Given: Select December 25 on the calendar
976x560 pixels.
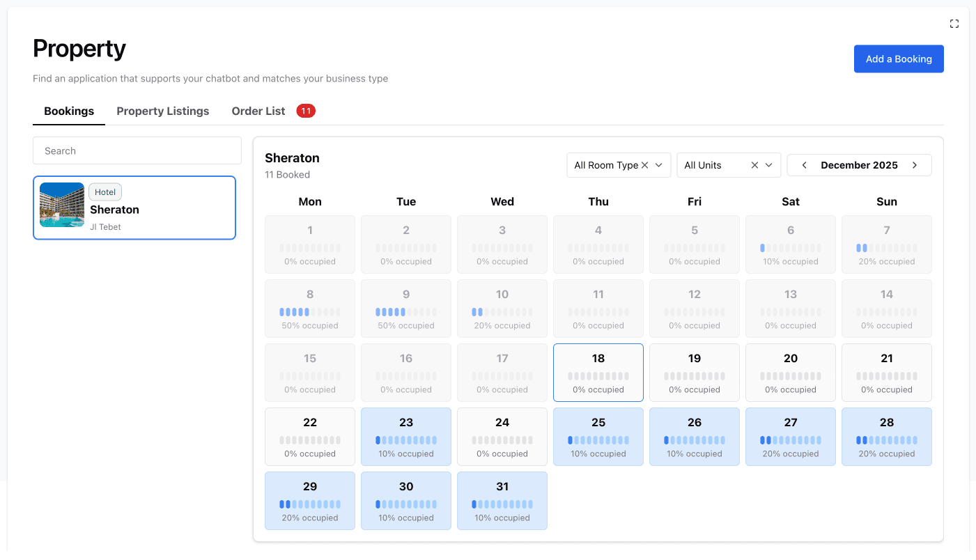Looking at the screenshot, I should 598,437.
